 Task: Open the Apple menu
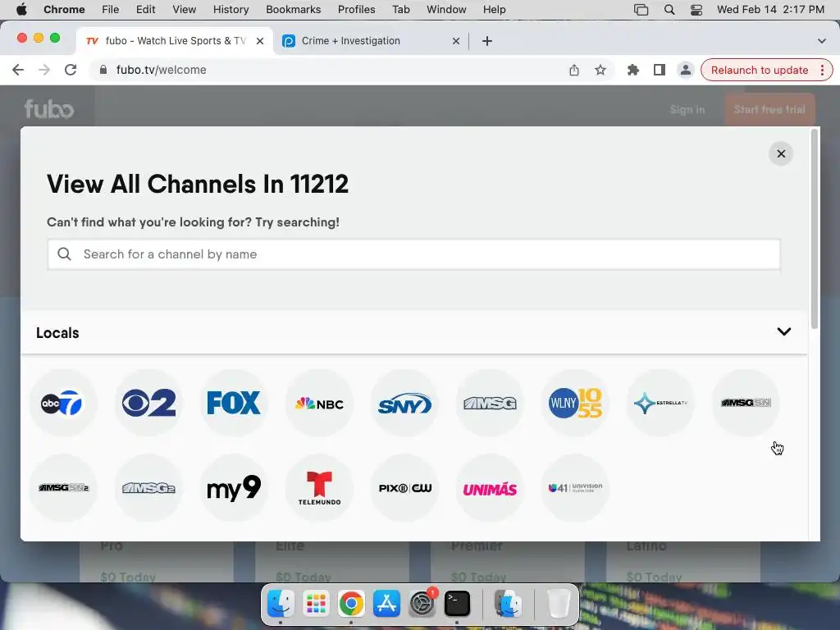pyautogui.click(x=21, y=9)
